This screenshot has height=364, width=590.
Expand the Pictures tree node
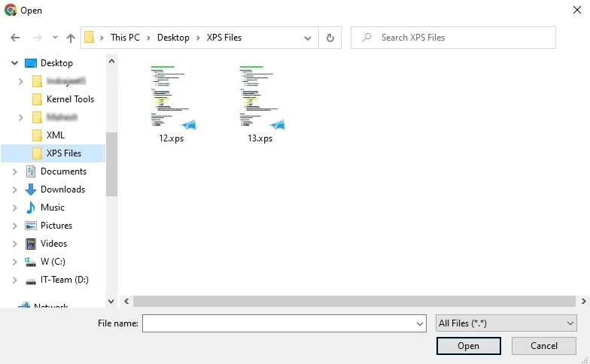(x=15, y=226)
